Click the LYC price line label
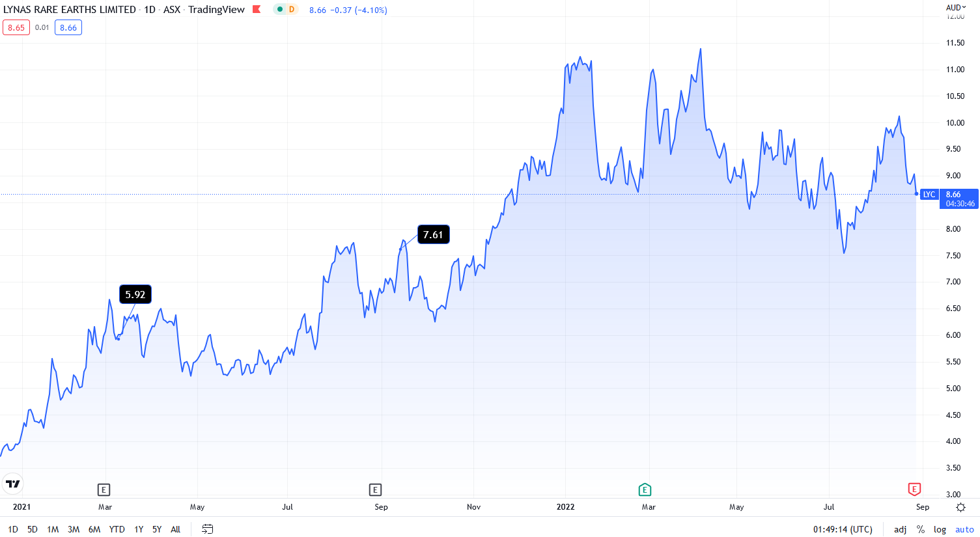 pos(929,195)
